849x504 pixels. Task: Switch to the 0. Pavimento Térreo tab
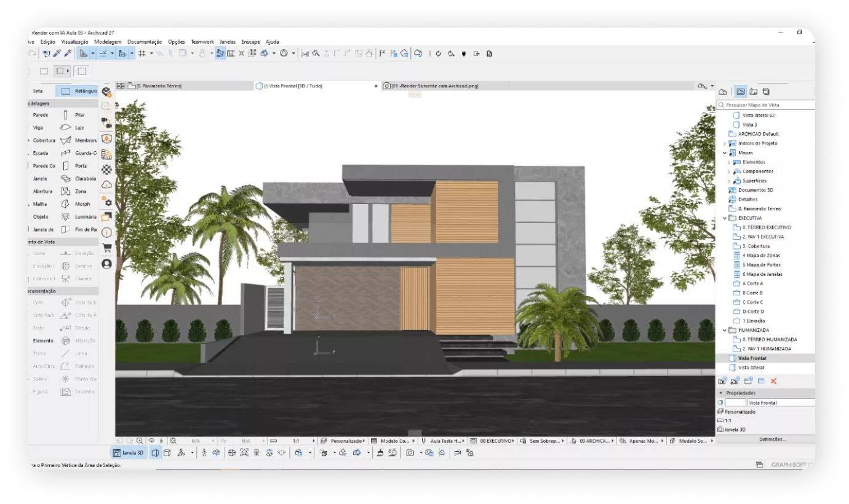click(159, 86)
